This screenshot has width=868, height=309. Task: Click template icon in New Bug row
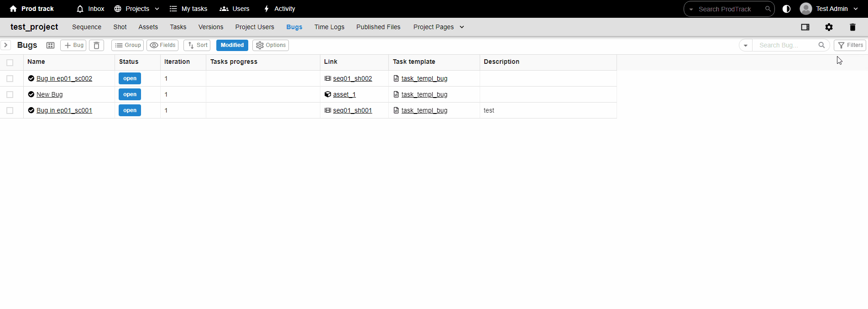tap(396, 94)
